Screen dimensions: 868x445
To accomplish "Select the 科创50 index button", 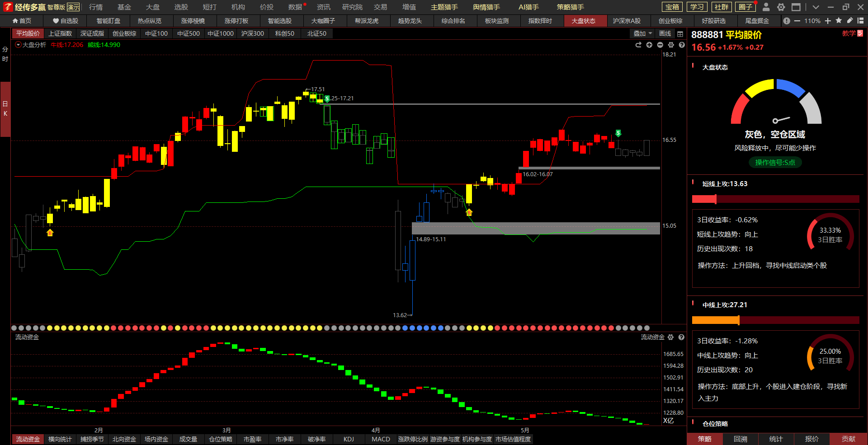I will 285,33.
